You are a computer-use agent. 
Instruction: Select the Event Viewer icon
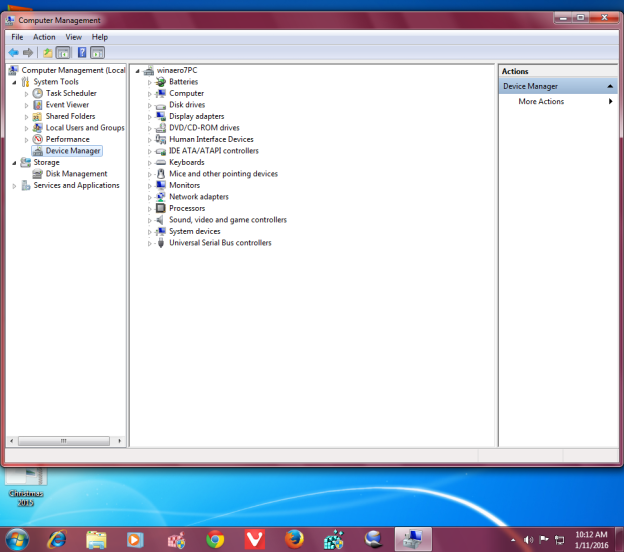point(38,105)
